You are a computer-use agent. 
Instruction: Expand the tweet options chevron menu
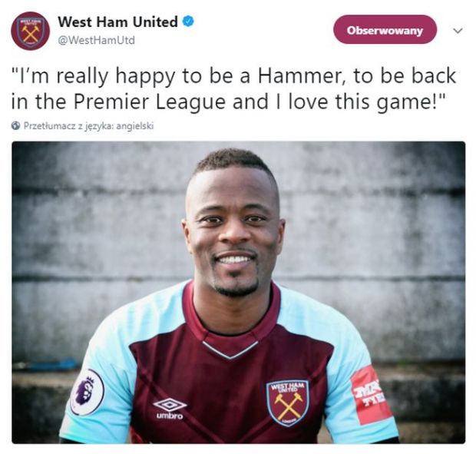pyautogui.click(x=458, y=31)
